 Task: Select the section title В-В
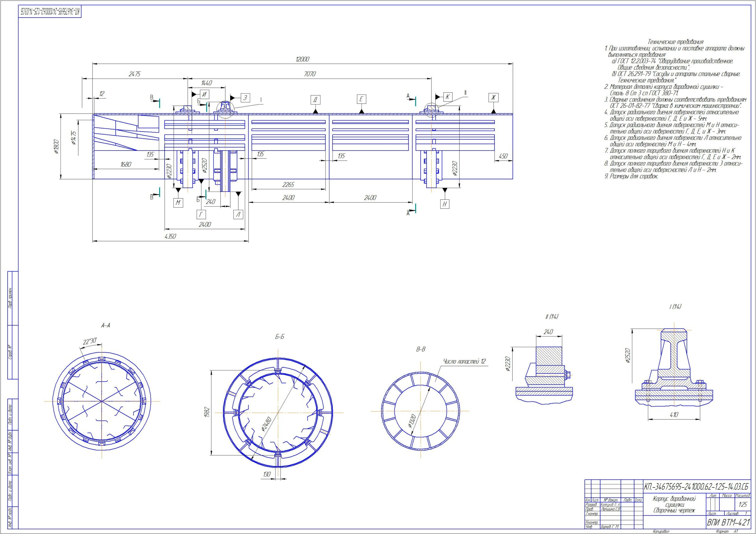[x=421, y=349]
